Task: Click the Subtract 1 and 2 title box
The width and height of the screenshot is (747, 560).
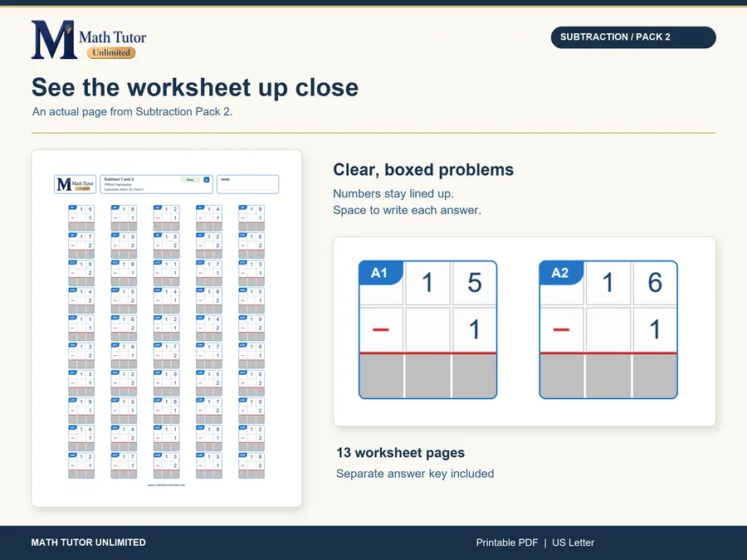Action: coord(156,184)
